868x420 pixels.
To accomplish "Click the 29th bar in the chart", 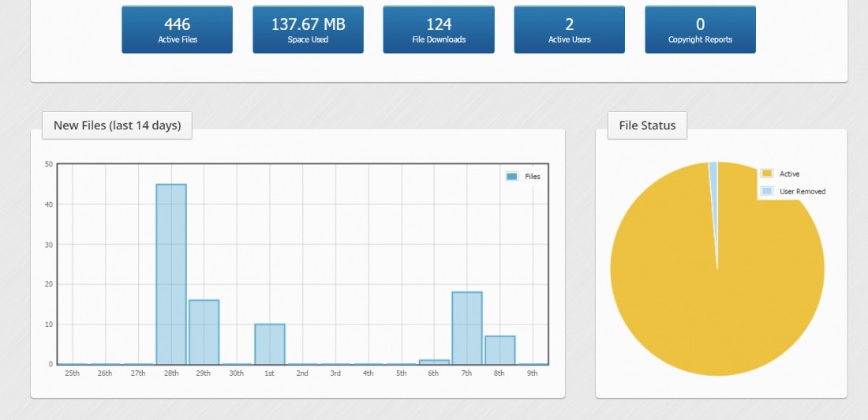I will [204, 332].
